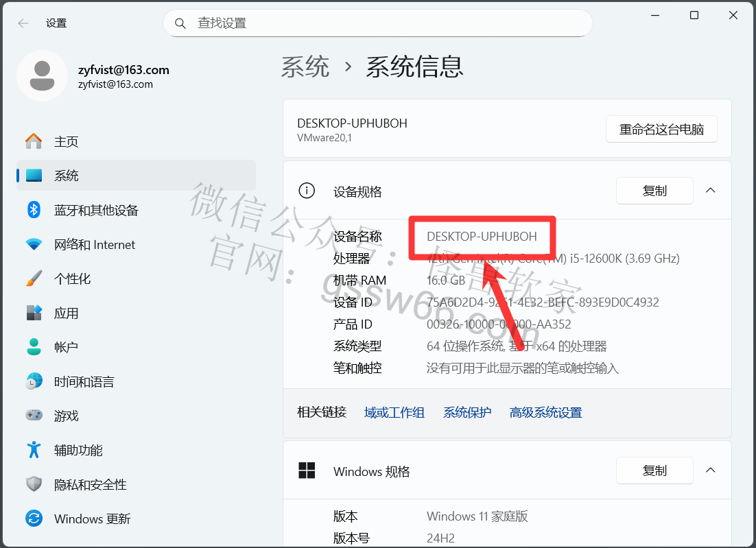The width and height of the screenshot is (756, 548).
Task: Open 游戏 settings
Action: coord(136,416)
